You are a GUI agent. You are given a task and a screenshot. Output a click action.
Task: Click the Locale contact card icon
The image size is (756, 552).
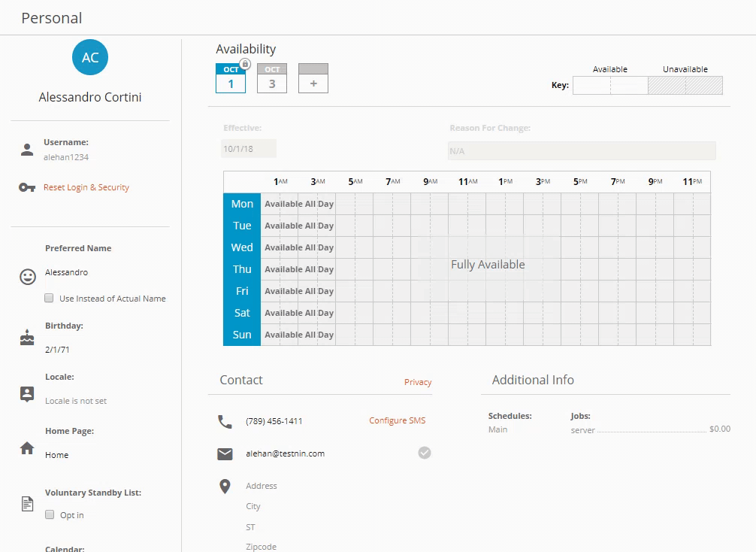(27, 394)
